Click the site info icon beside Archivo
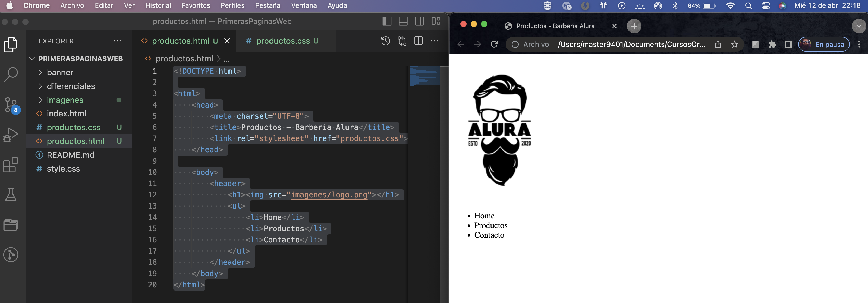 (x=515, y=44)
